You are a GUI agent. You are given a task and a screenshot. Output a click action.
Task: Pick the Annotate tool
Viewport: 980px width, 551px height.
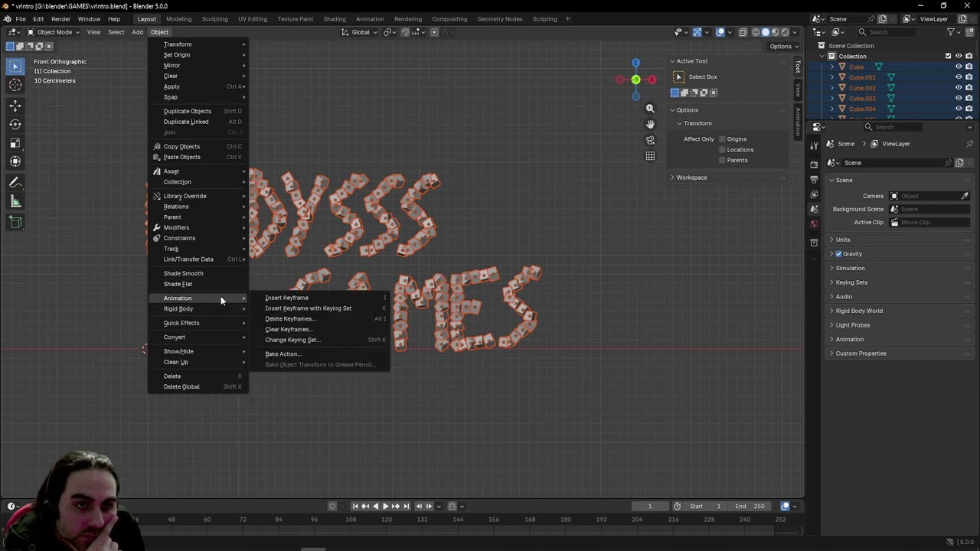[15, 183]
